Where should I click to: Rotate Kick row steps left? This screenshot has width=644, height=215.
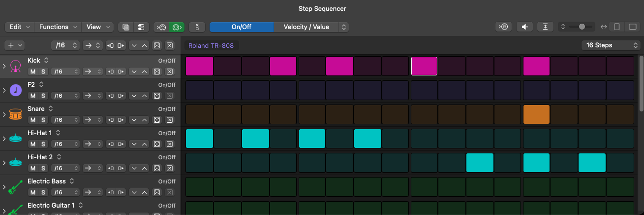(111, 72)
